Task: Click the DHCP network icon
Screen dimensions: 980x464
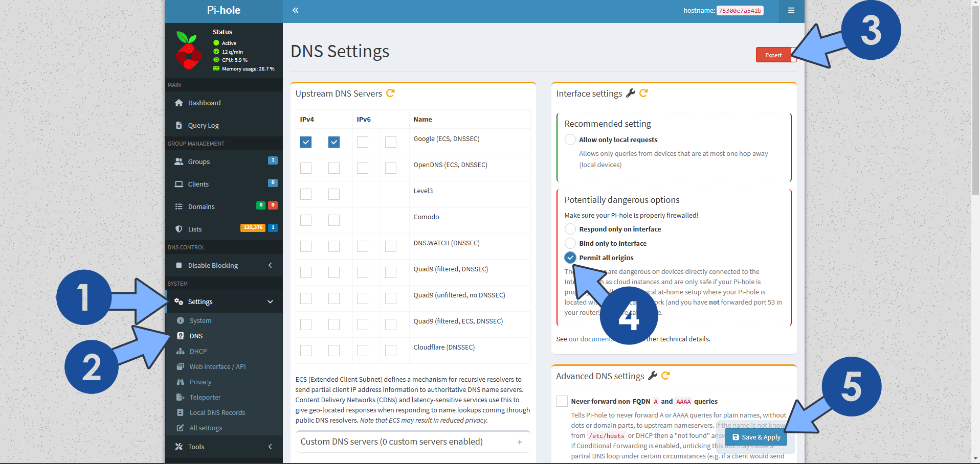Action: click(x=181, y=351)
